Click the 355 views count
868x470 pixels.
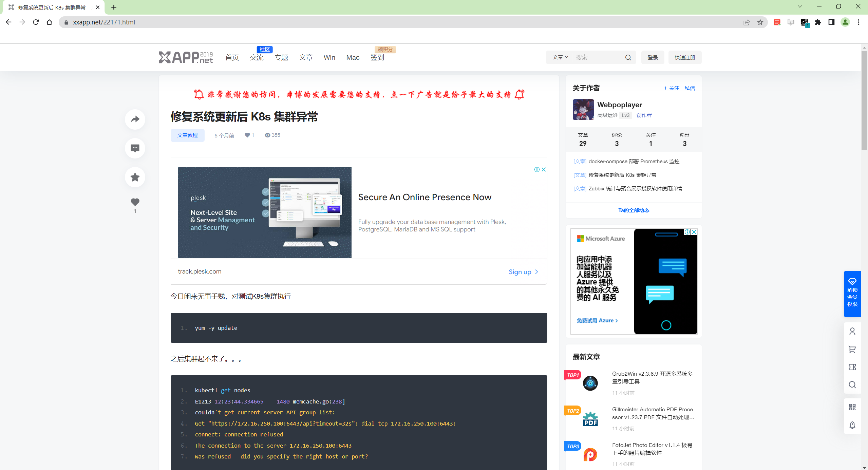[x=272, y=135]
